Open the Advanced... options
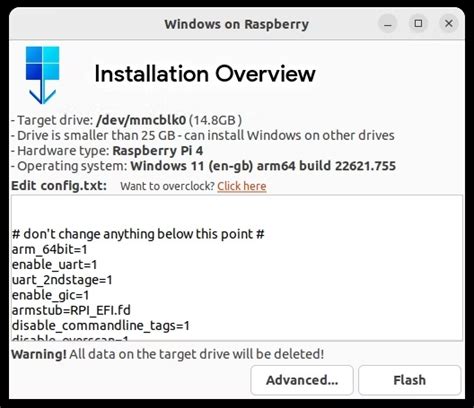 [x=302, y=380]
